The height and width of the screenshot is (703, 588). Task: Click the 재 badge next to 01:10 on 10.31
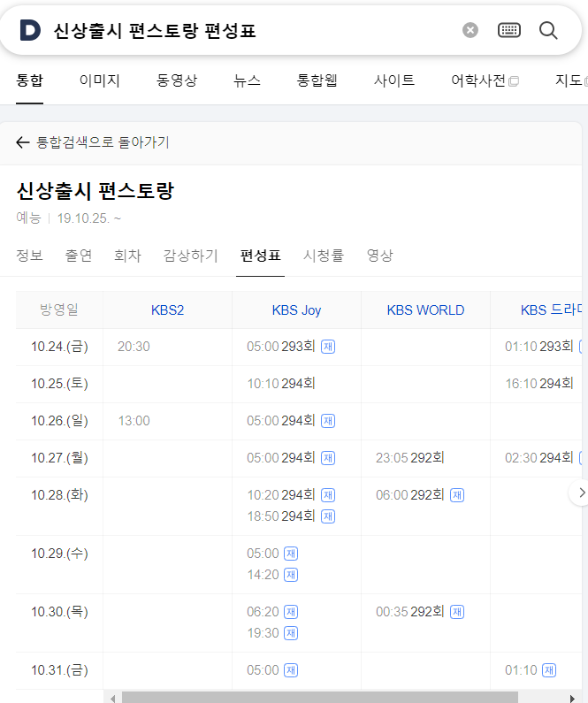click(x=549, y=670)
